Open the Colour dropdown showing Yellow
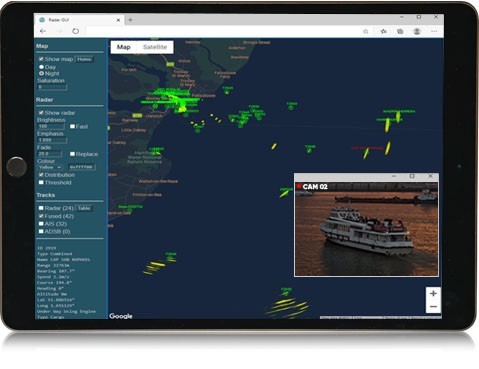This screenshot has width=479, height=369. (x=50, y=167)
